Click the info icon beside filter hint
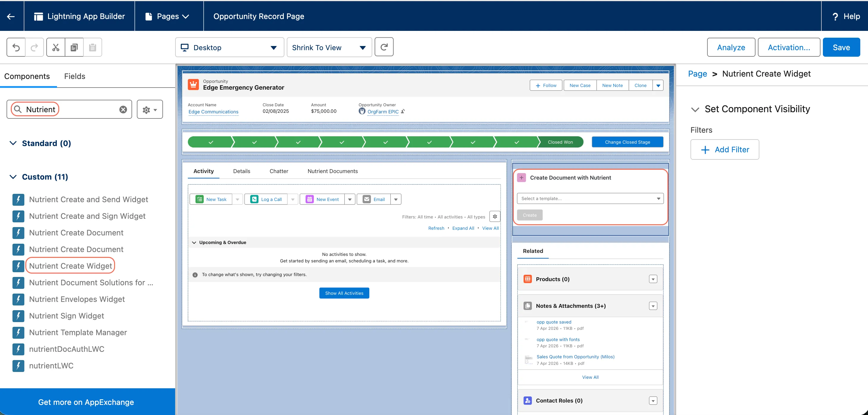Screen dimensions: 868x415 click(x=195, y=275)
